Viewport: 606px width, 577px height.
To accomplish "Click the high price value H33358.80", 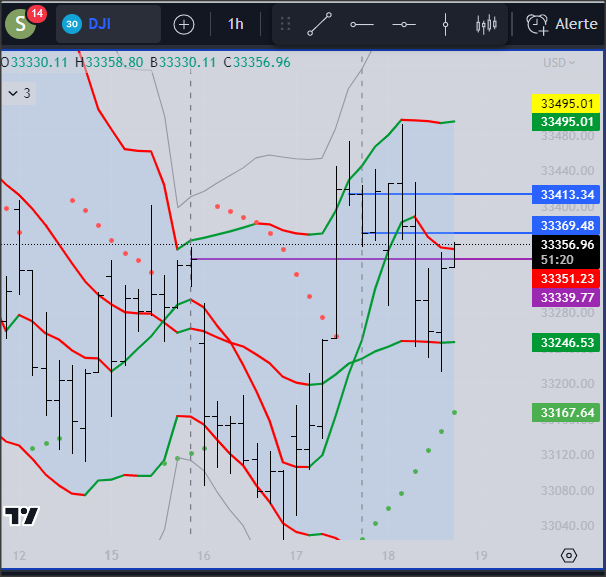I will [x=109, y=62].
